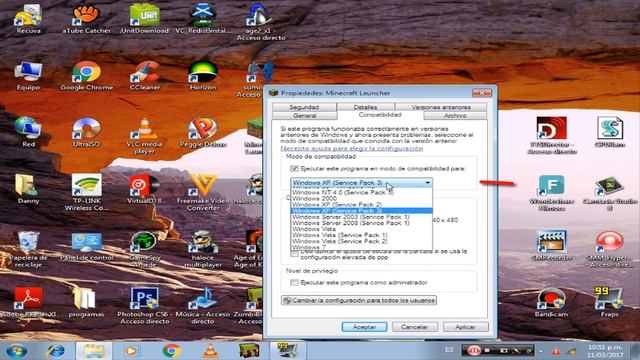Viewport: 640px width, 360px height.
Task: Choose highlighted Windows XP (Service Pack 3) option
Action: 362,211
